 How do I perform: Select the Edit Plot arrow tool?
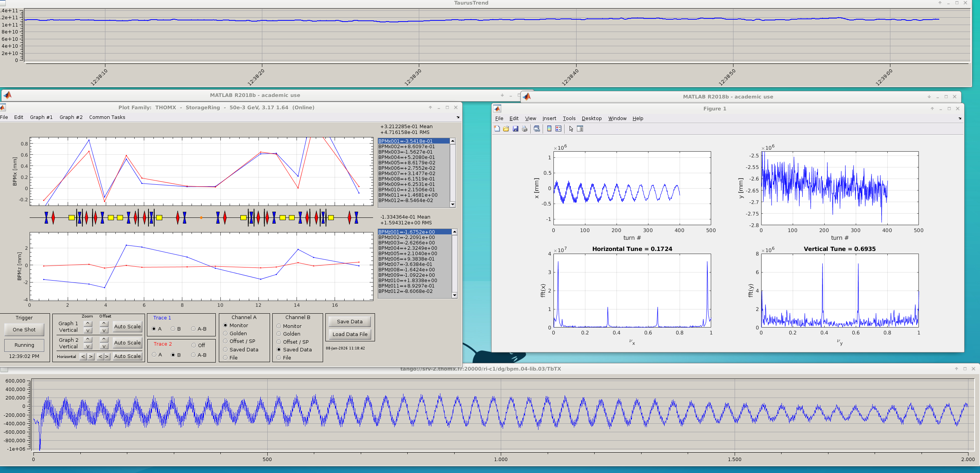pyautogui.click(x=571, y=129)
